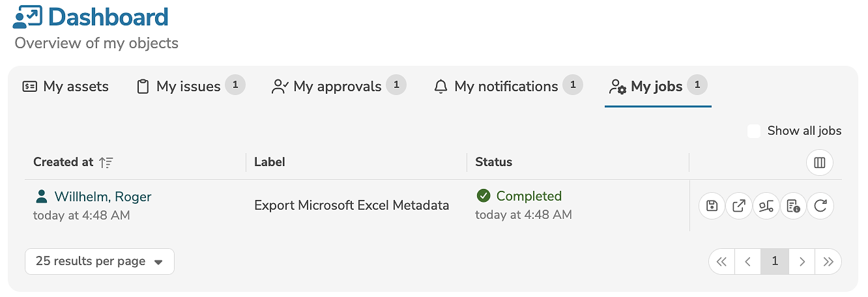The height and width of the screenshot is (297, 868).
Task: Expand the 25 results per page dropdown
Action: pyautogui.click(x=100, y=261)
